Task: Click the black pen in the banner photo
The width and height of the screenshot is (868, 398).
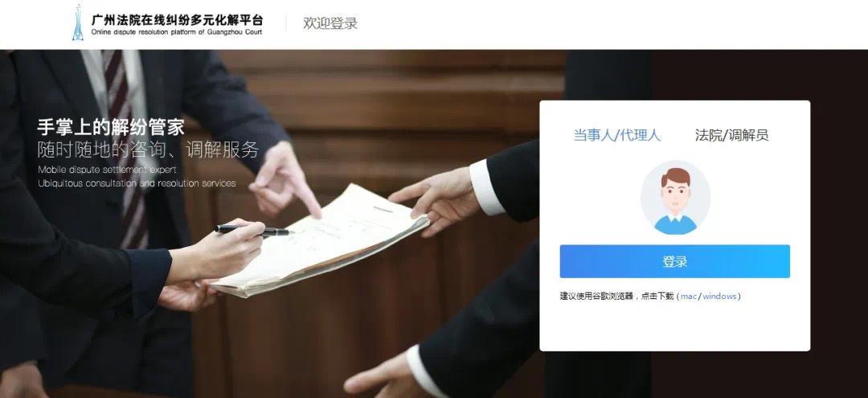Action: [252, 229]
